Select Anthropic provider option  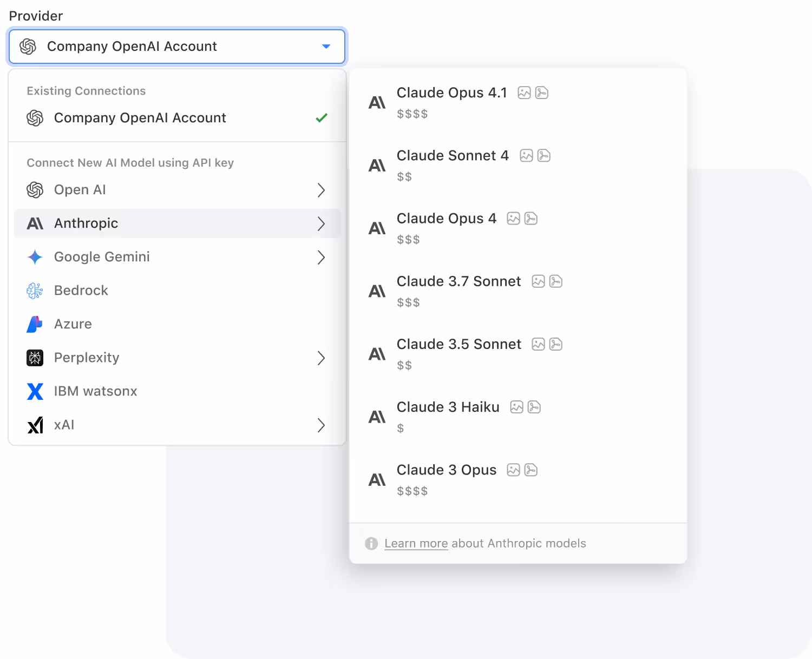[x=177, y=223]
